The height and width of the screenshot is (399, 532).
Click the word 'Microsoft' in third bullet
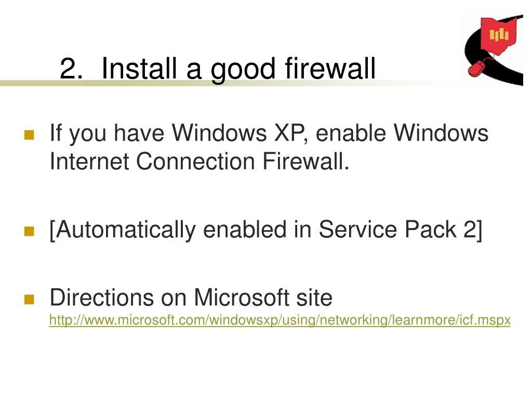[242, 298]
